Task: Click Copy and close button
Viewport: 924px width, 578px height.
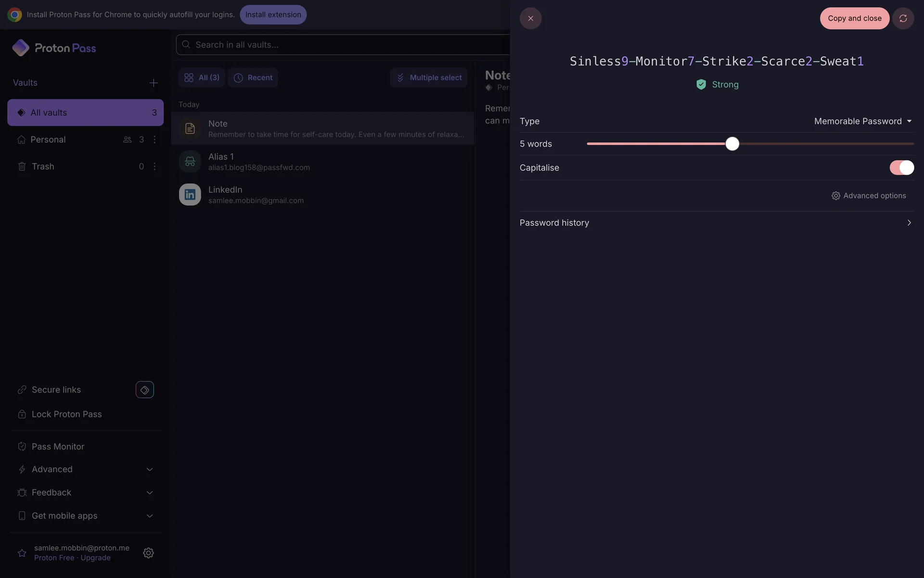Action: coord(854,18)
